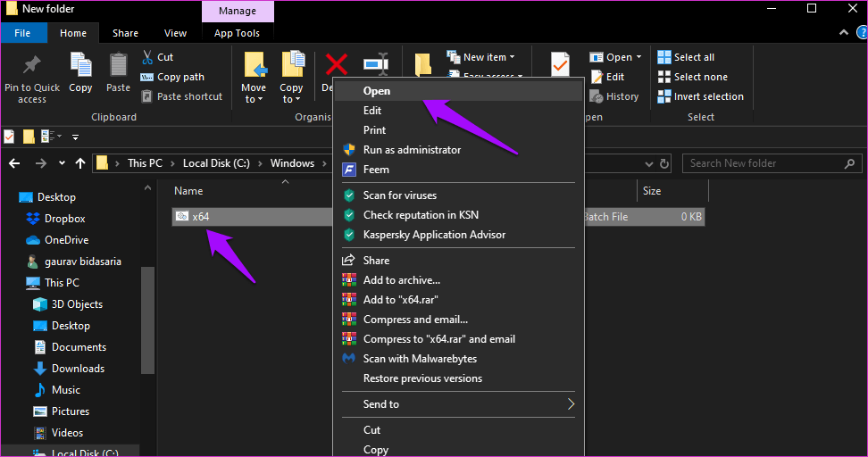Click the History ribbon button

[614, 96]
